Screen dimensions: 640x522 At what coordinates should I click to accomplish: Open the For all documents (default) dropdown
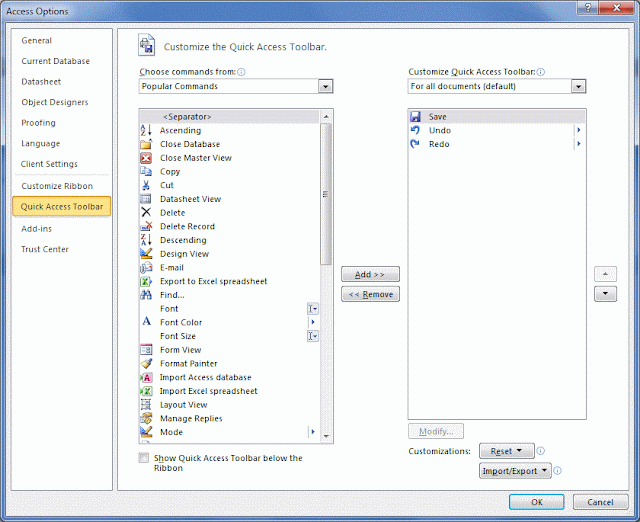(x=578, y=87)
